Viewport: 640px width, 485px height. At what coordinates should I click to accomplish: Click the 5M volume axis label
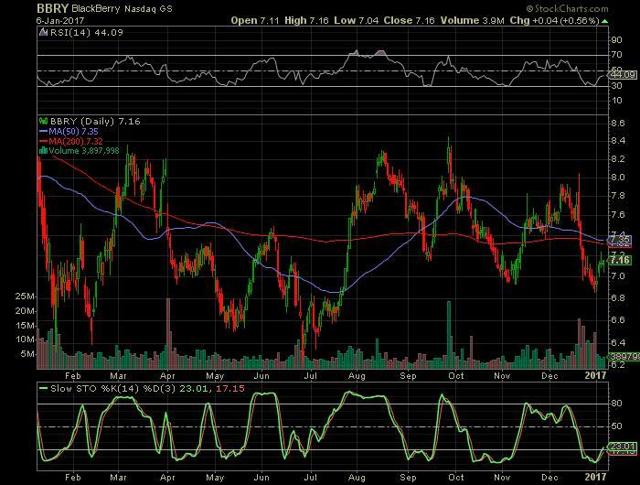(27, 354)
